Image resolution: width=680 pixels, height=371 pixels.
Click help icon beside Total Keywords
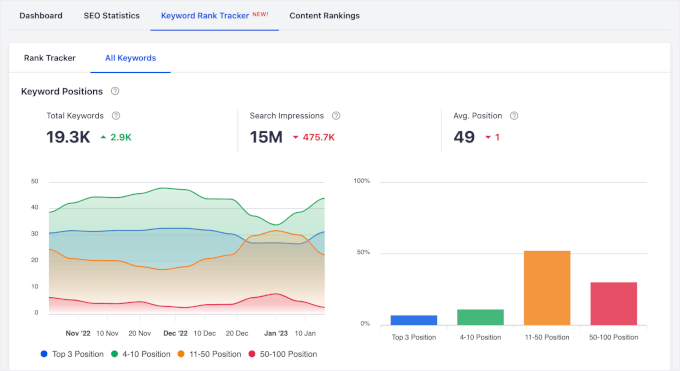pyautogui.click(x=116, y=116)
